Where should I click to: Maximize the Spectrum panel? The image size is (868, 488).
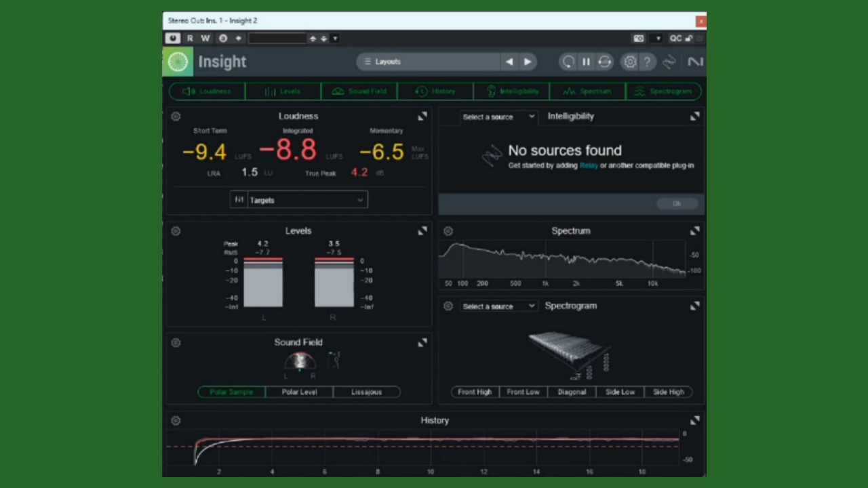pos(694,231)
